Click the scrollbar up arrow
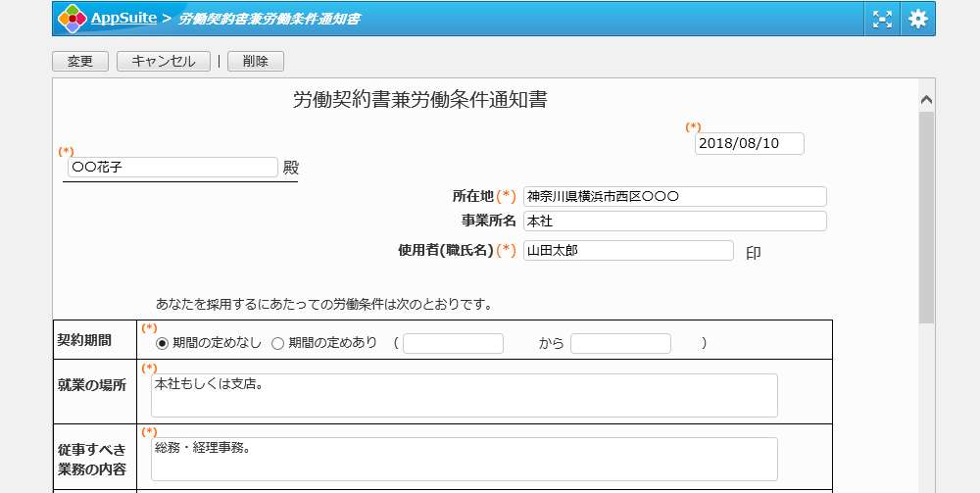 926,99
